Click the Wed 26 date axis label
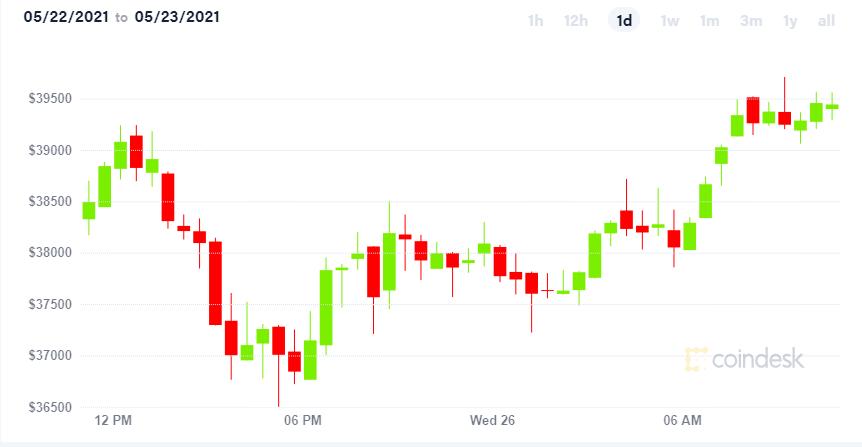This screenshot has width=862, height=447. 492,421
